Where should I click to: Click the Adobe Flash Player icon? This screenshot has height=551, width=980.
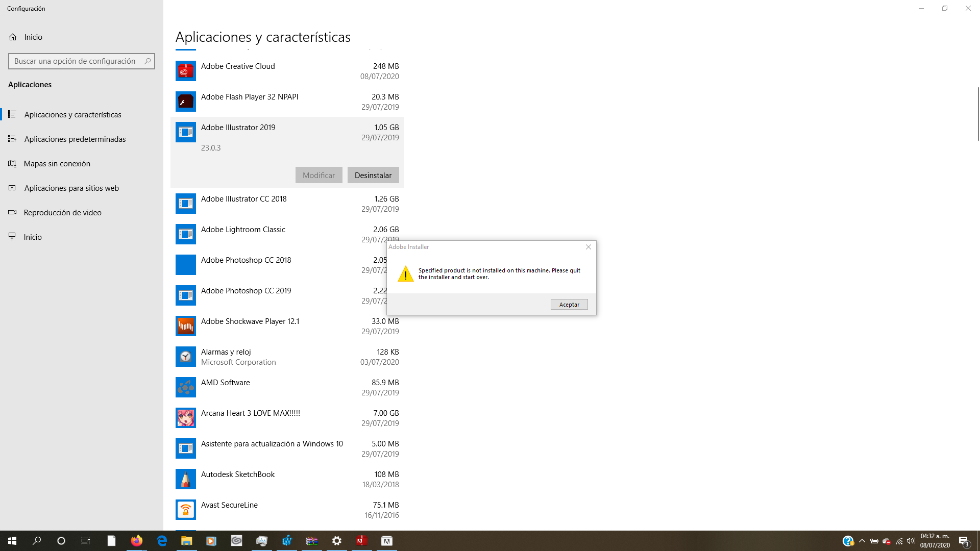[185, 102]
